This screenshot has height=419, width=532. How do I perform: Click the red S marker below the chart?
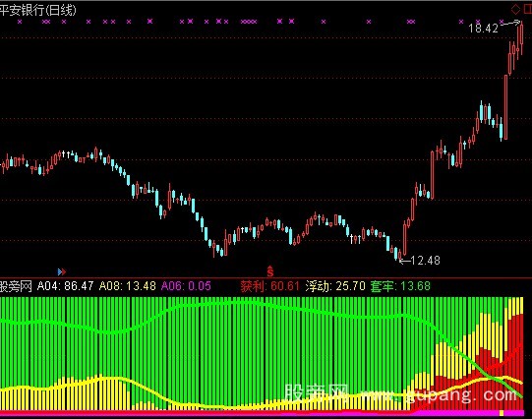pos(270,271)
